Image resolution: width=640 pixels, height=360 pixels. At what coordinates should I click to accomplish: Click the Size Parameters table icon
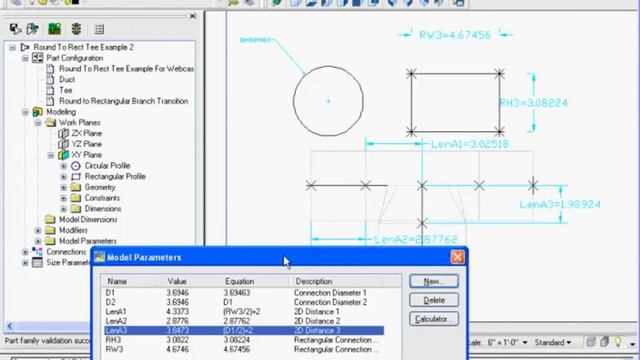[x=37, y=262]
